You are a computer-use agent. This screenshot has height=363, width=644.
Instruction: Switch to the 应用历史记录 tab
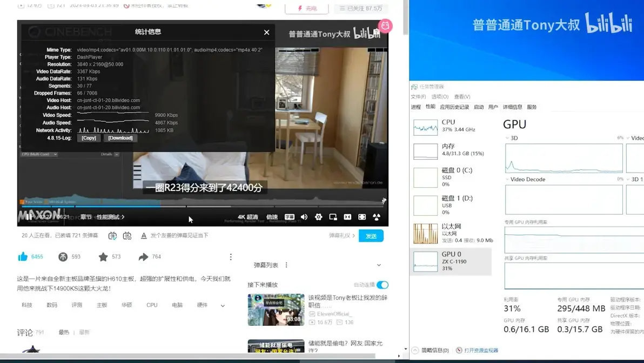pyautogui.click(x=454, y=107)
